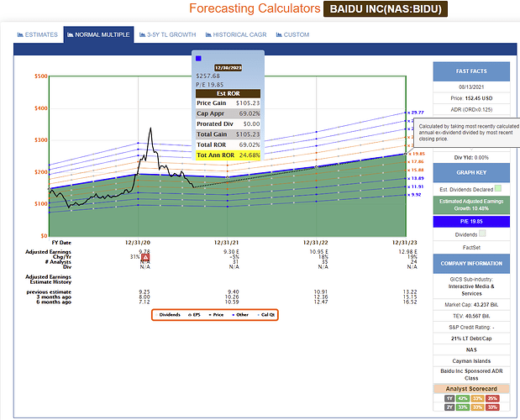
Task: Click the black price line peak on chart
Action: (x=151, y=129)
